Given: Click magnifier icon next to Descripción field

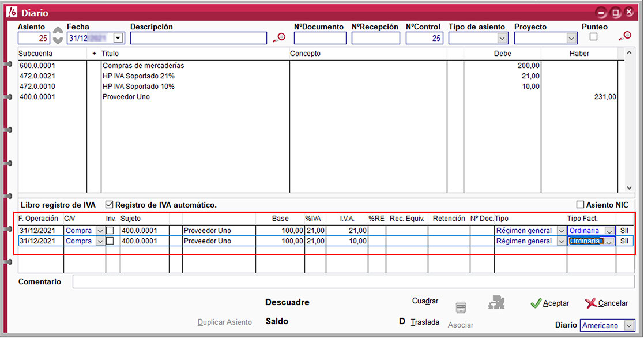Looking at the screenshot, I should [x=279, y=38].
